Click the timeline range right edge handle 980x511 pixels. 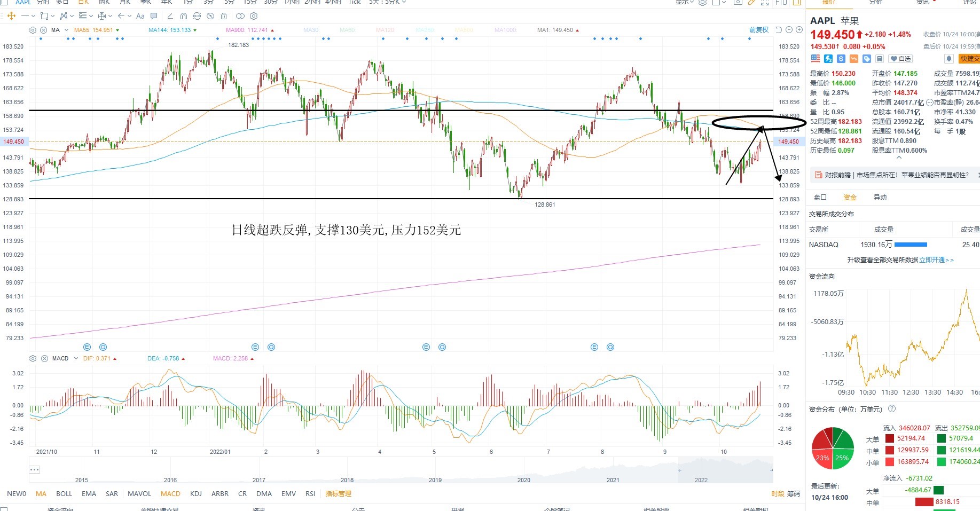771,470
